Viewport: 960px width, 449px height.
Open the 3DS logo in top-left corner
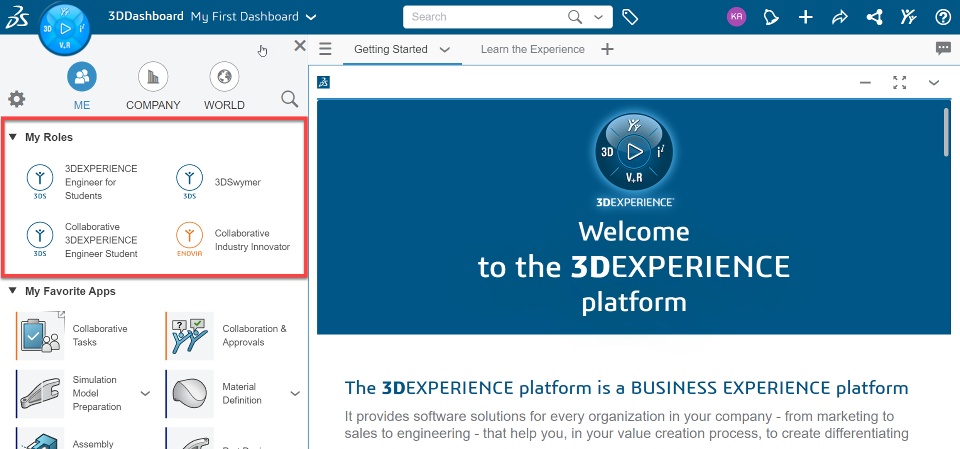pyautogui.click(x=17, y=17)
